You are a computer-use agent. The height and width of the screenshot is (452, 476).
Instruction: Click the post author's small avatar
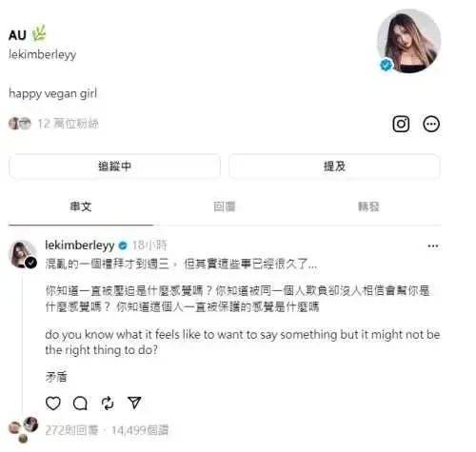[23, 254]
